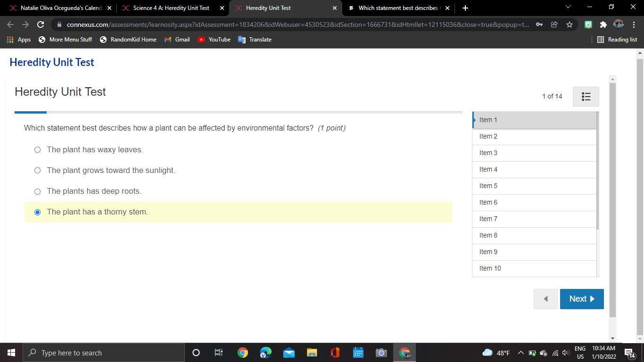Jump to Item 4 in list
Screen dimensions: 644x362
(x=535, y=170)
